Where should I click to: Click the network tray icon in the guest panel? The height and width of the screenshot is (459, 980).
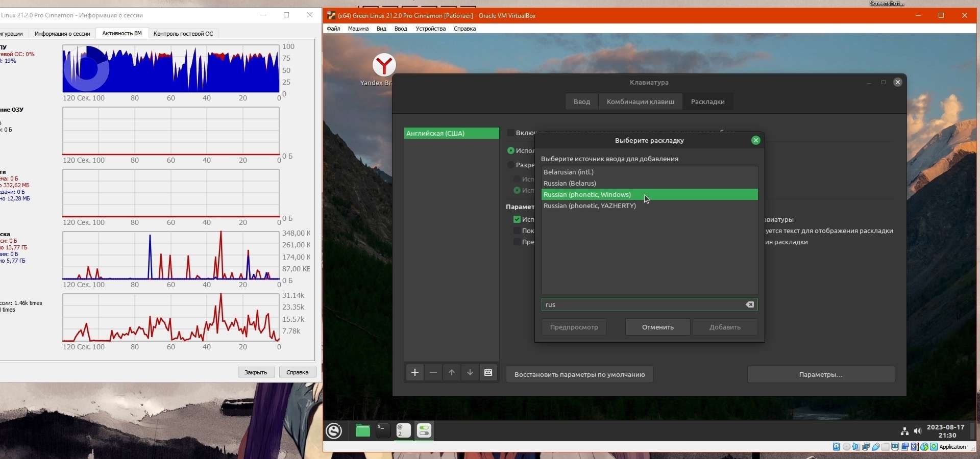(904, 431)
